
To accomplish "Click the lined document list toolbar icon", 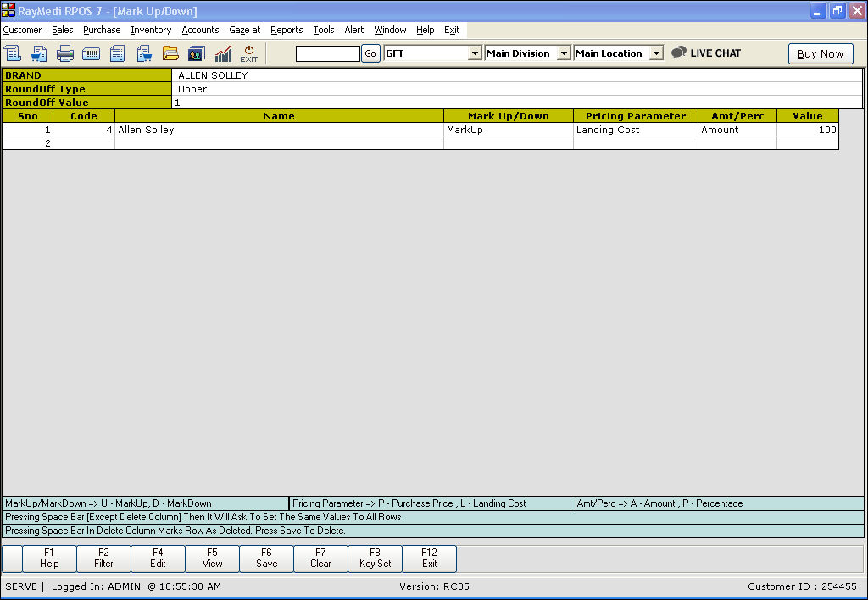I will click(x=117, y=53).
